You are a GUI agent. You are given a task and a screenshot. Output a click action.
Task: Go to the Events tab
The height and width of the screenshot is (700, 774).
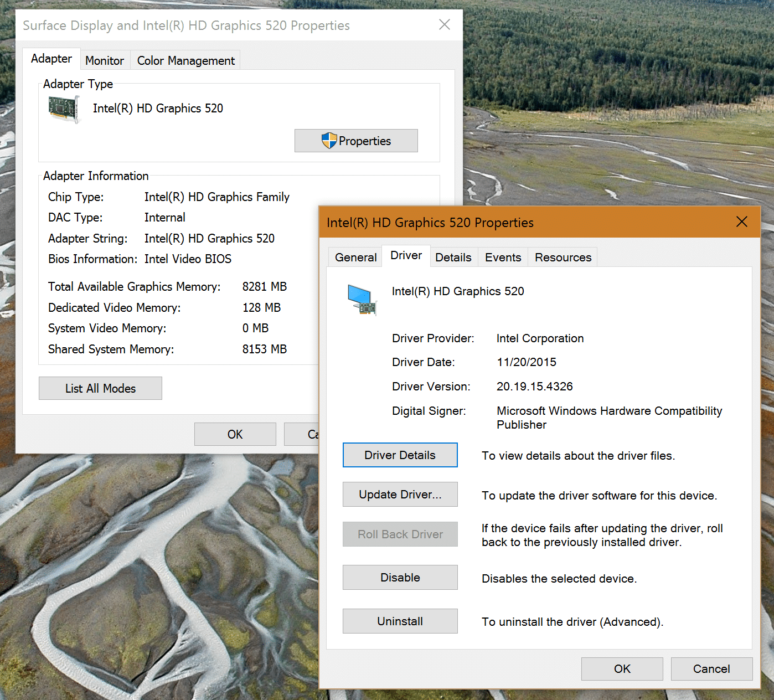click(503, 257)
